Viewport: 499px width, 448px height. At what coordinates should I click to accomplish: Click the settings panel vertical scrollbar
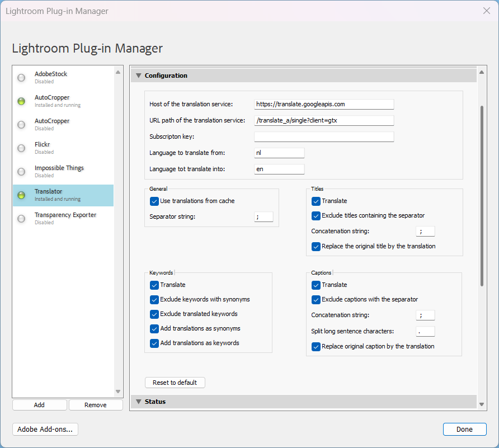(482, 196)
